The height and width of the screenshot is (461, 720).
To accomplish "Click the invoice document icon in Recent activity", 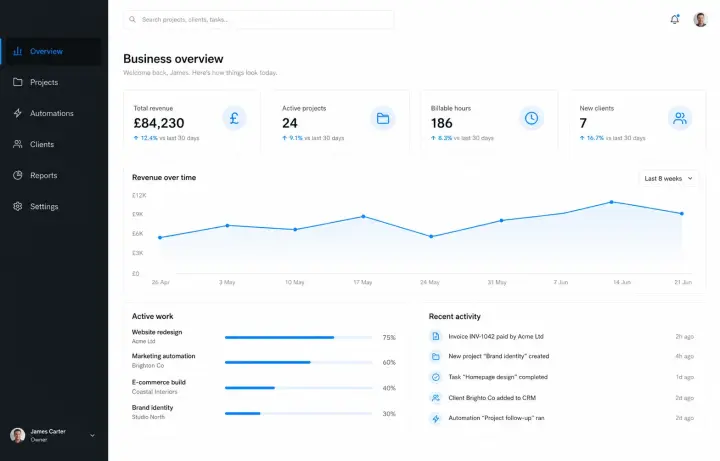I will (435, 336).
